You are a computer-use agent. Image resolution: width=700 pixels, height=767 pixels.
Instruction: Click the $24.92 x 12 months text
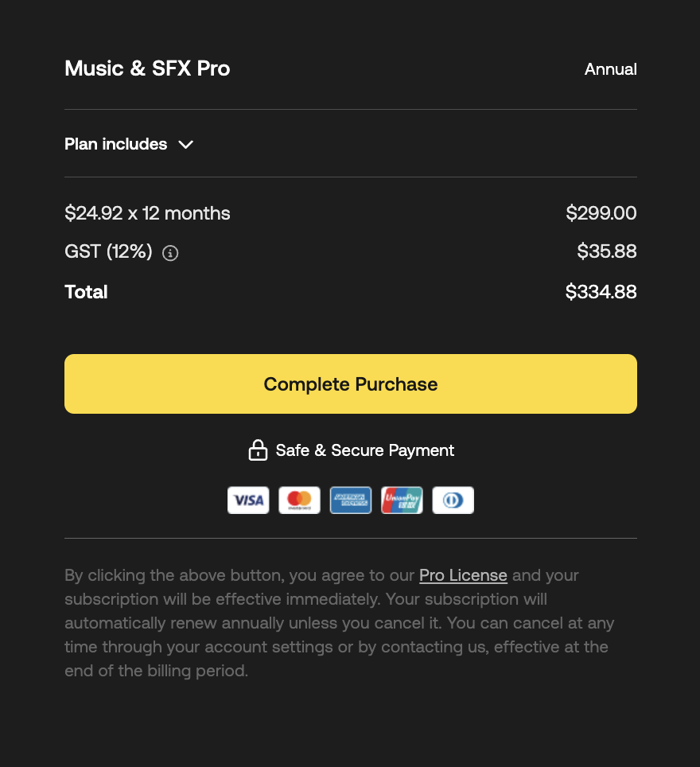coord(147,213)
